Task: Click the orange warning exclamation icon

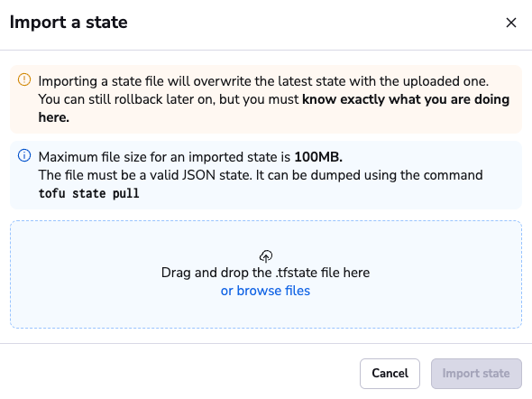Action: click(x=24, y=79)
